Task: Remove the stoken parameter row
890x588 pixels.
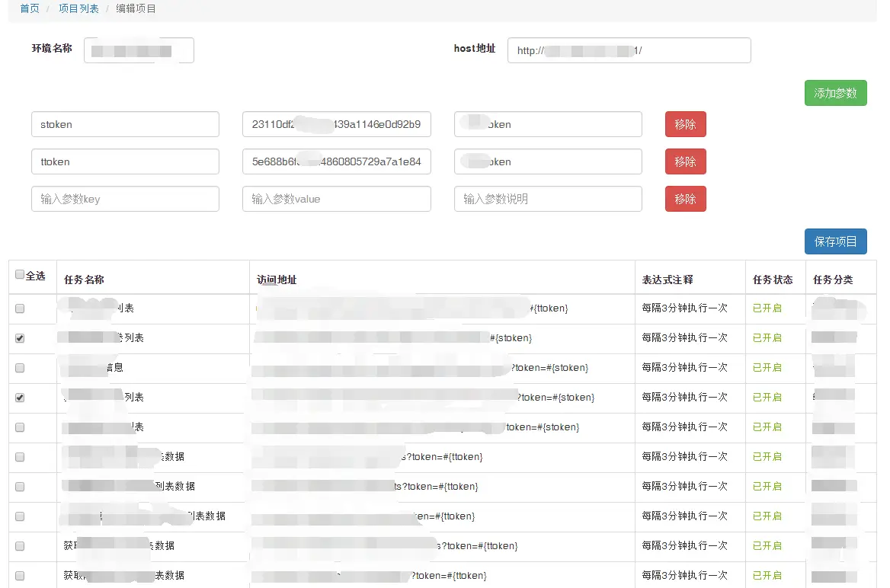Action: point(686,124)
